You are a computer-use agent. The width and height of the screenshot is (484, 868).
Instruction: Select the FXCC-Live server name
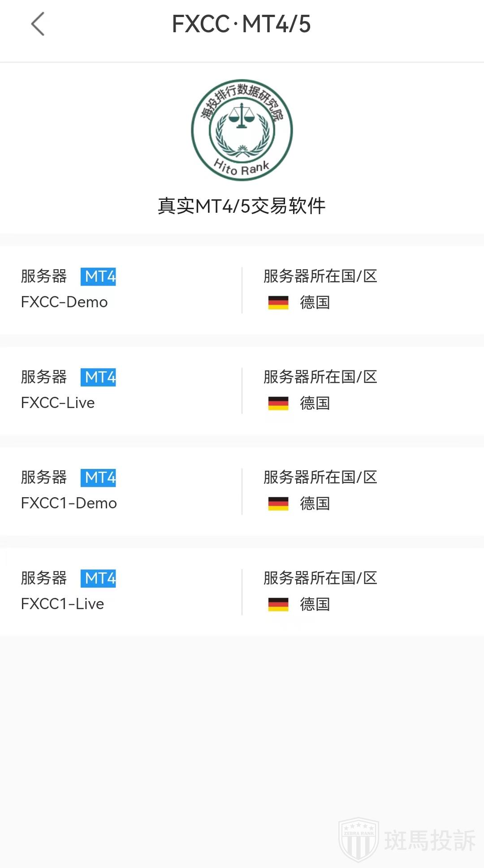tap(58, 403)
